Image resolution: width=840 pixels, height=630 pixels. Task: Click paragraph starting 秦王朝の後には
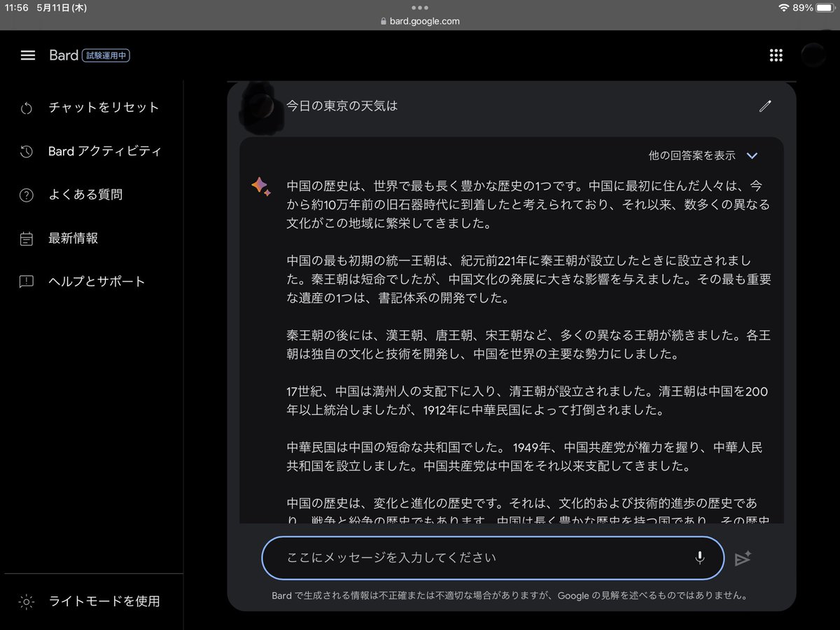click(x=528, y=345)
